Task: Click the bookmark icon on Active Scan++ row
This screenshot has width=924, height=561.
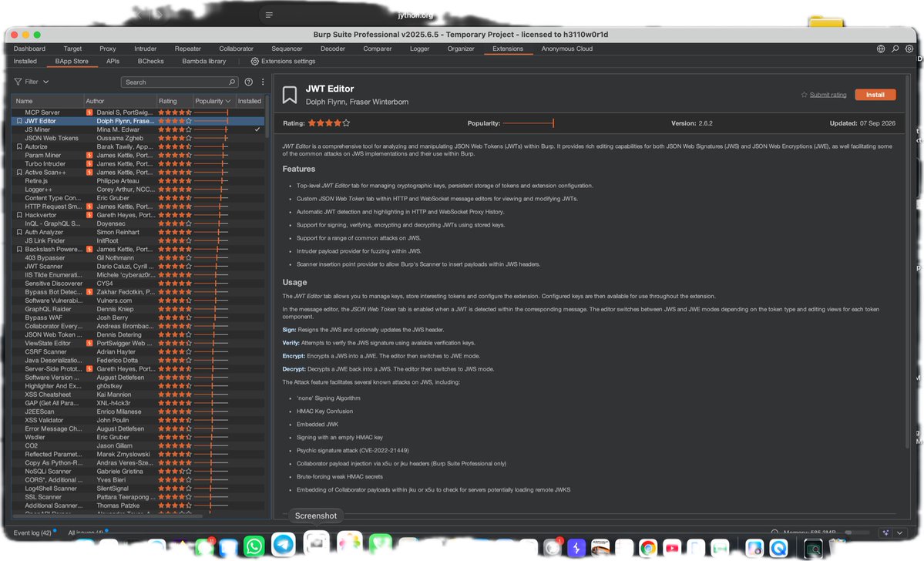Action: (x=19, y=172)
